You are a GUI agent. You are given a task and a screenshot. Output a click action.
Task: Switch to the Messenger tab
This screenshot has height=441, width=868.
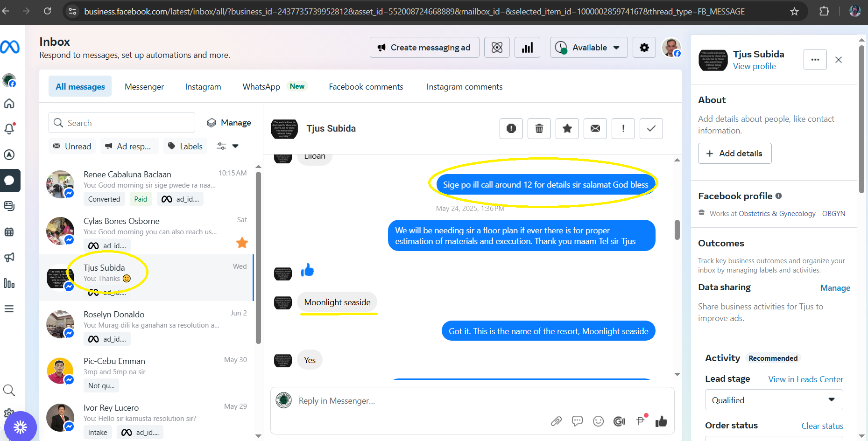144,87
